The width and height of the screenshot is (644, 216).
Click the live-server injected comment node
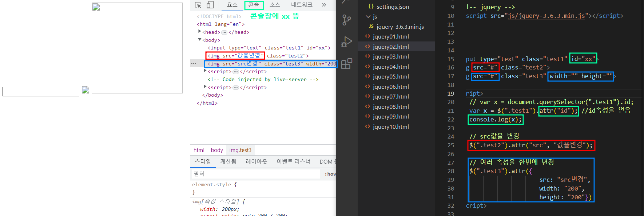point(263,79)
